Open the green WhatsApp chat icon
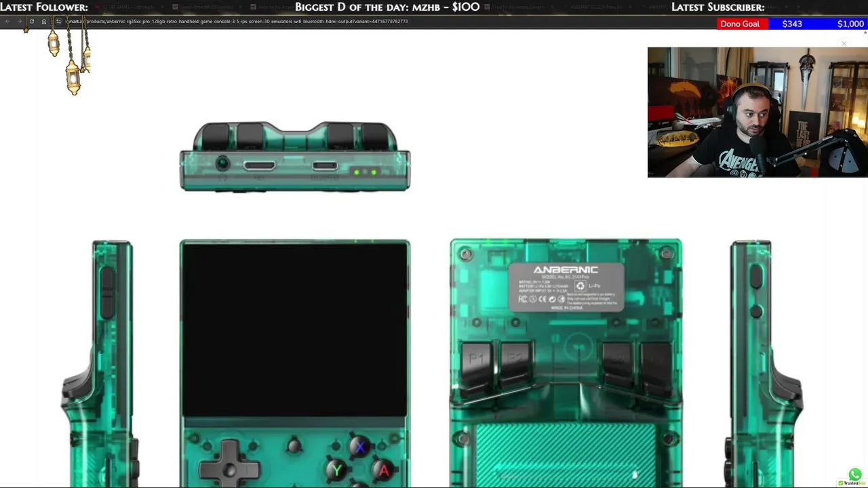This screenshot has height=488, width=868. [854, 474]
